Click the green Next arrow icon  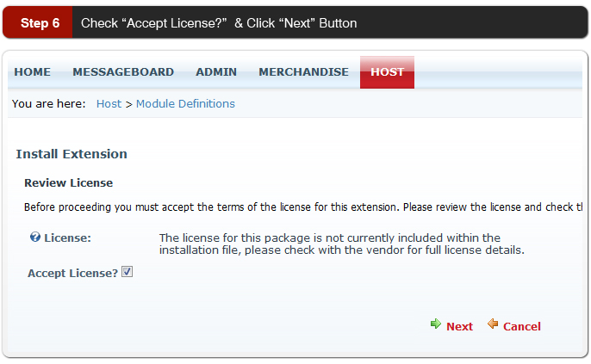pyautogui.click(x=436, y=324)
